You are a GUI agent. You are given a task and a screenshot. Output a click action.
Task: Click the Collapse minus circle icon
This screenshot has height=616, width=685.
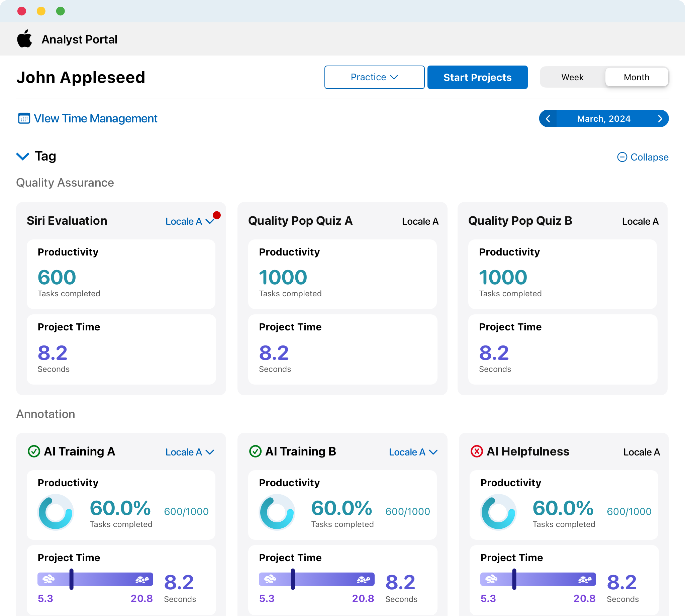pos(622,157)
